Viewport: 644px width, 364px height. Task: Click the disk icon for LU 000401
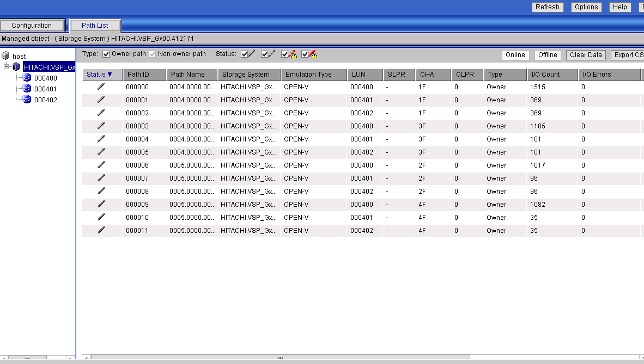coord(27,88)
